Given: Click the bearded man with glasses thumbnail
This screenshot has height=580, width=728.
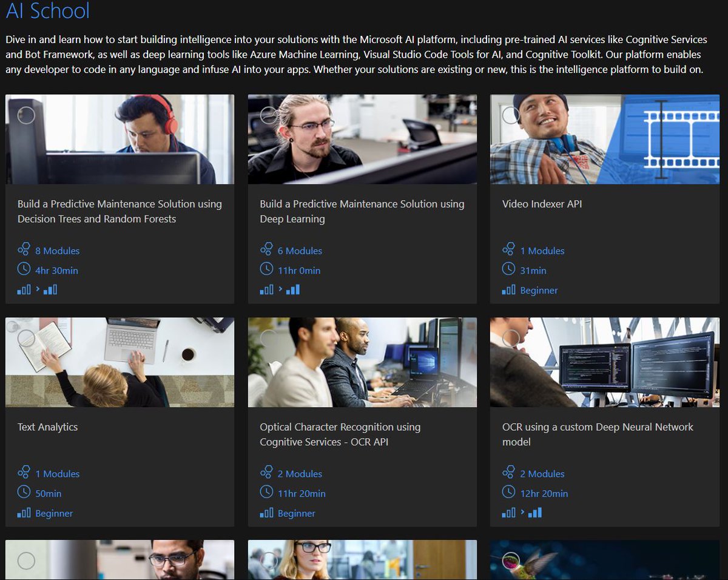Looking at the screenshot, I should pos(362,139).
